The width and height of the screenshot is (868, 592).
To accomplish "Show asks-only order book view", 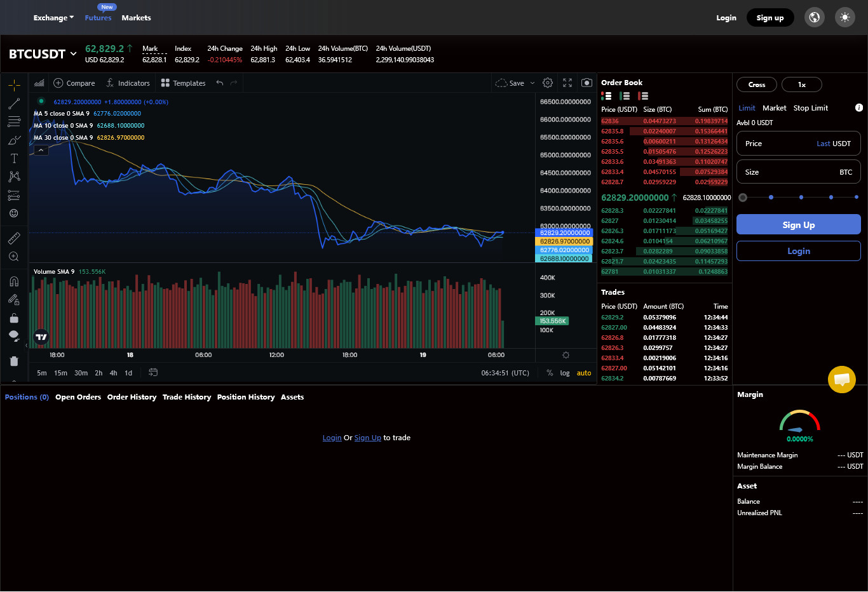I will coord(644,96).
